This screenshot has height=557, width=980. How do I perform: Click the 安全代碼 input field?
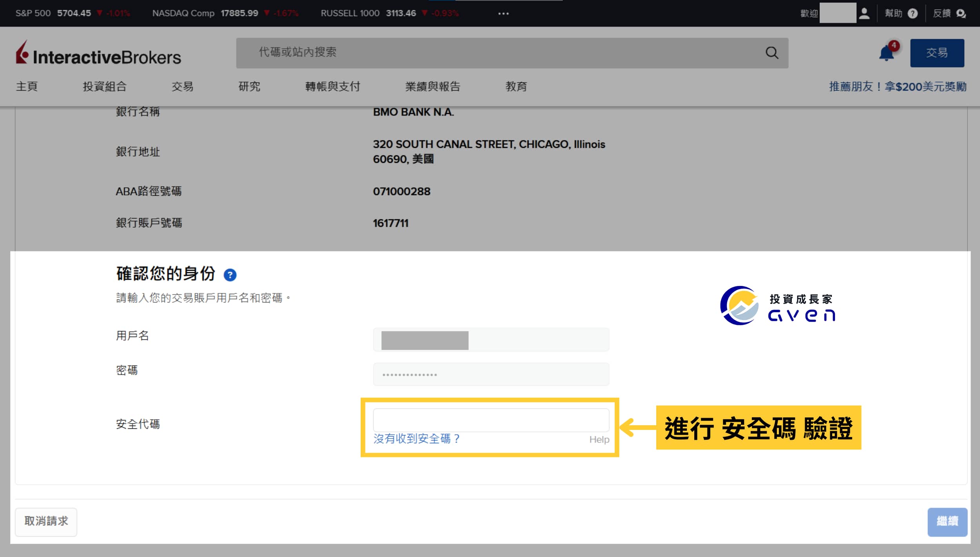(x=491, y=420)
